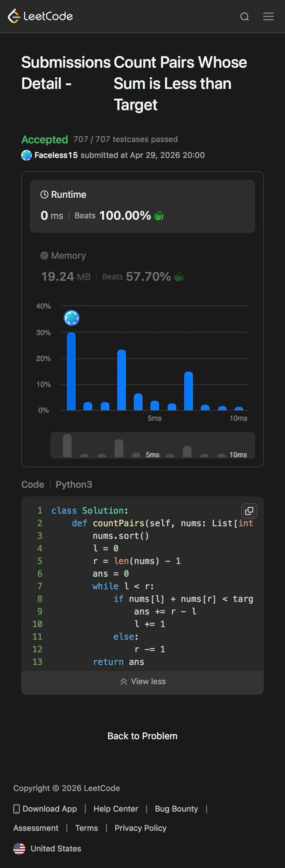
Task: Click 'submitted at Apr 29, 2026 20:00' text
Action: click(143, 155)
